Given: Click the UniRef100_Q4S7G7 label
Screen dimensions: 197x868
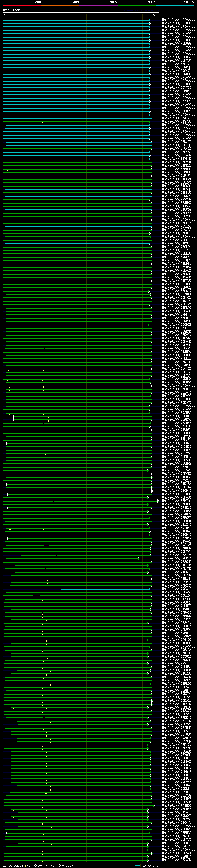Looking at the screenshot, I should point(176,121).
